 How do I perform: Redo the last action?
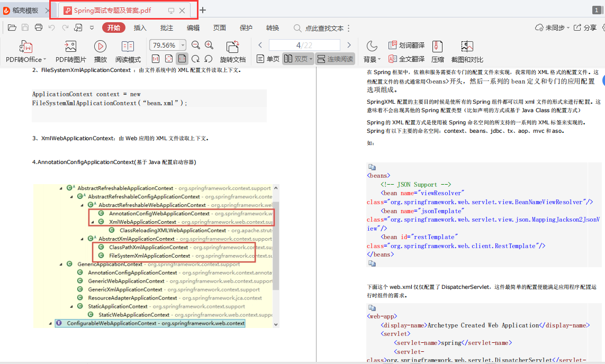click(x=65, y=28)
